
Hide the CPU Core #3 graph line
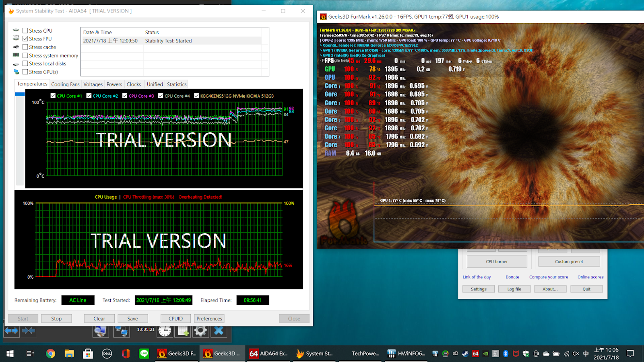click(125, 96)
